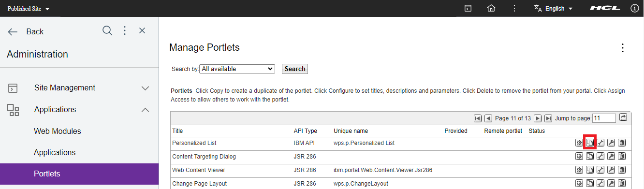The image size is (644, 189).
Task: Assign access to Web Content Viewer portlet
Action: [611, 170]
